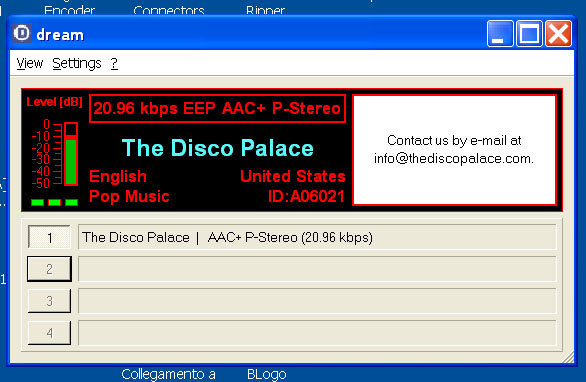
Task: Select service button 2
Action: pyautogui.click(x=49, y=269)
